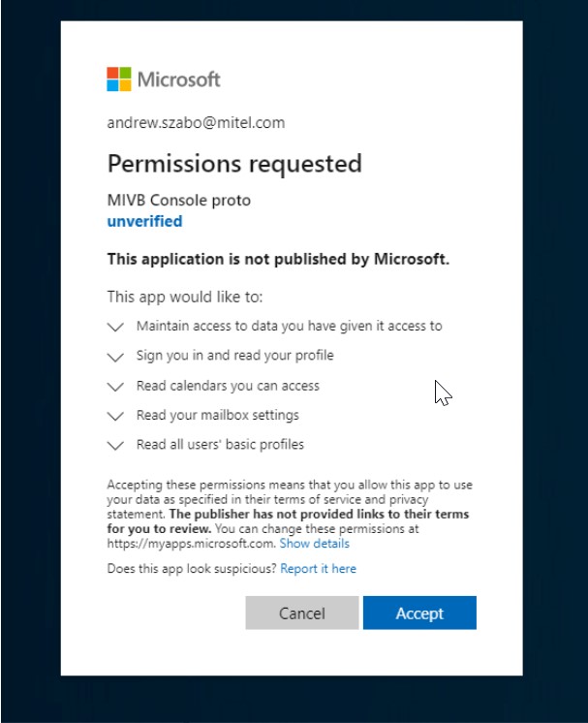Viewport: 588px width, 723px height.
Task: Select 'Read calendars you can access' text
Action: click(228, 386)
